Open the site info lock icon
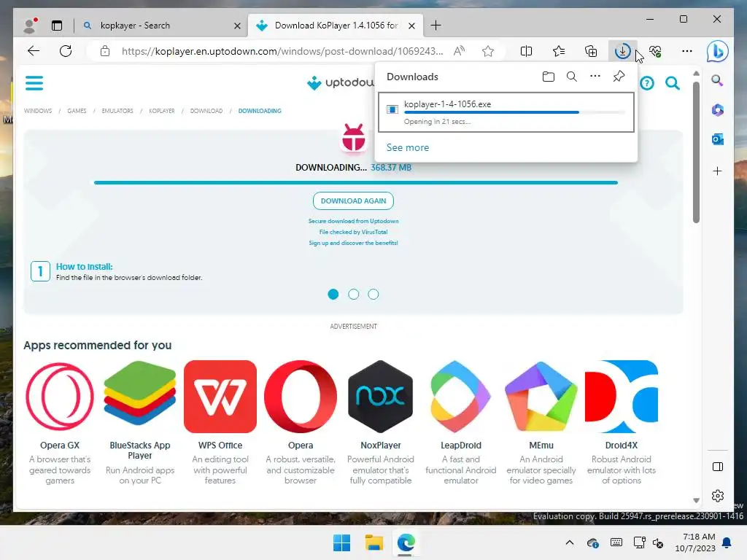 [x=105, y=51]
